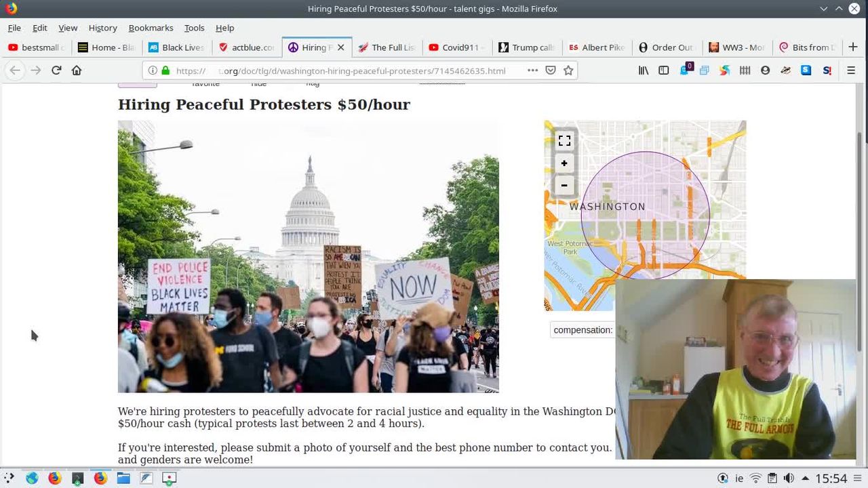Toggle fullscreen view of the map
This screenshot has height=488, width=868.
point(564,140)
